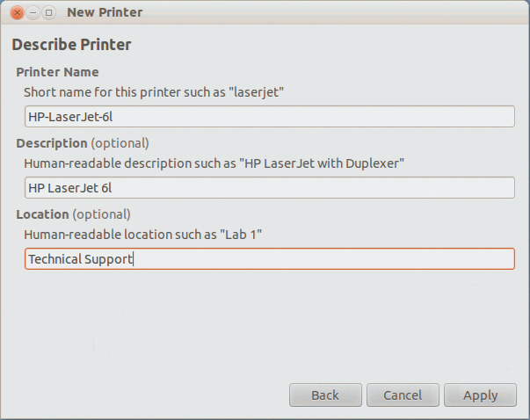Click empty dialog area below the Location field
Screen dimensions: 530x420
click(264, 325)
